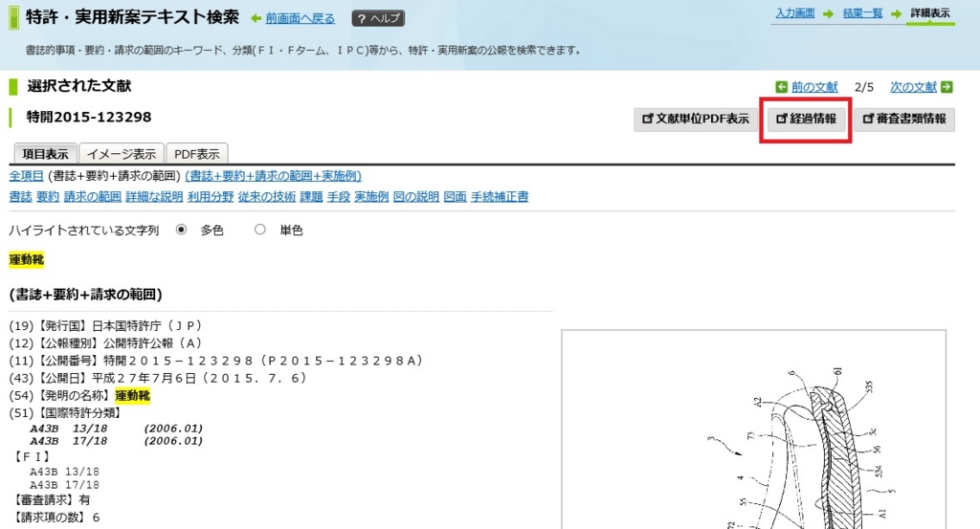Open the 審査書類情報 button
The width and height of the screenshot is (980, 529).
(904, 119)
